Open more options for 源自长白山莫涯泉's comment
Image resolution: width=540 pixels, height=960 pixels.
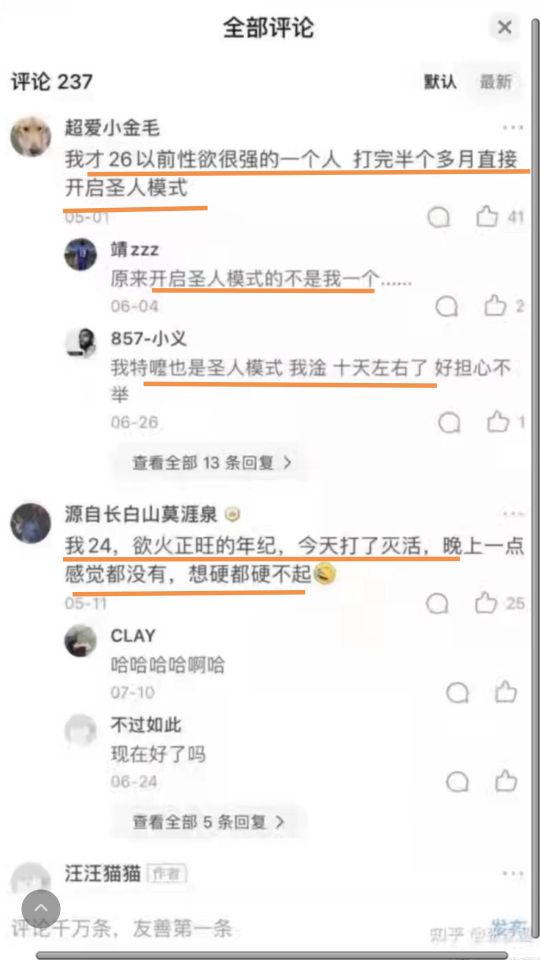click(x=512, y=514)
